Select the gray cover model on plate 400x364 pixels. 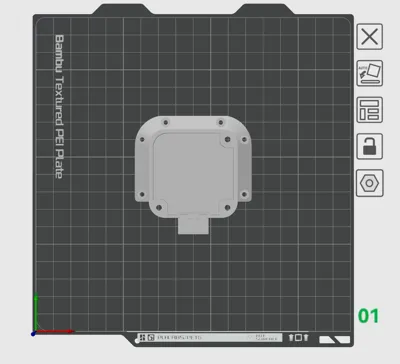pyautogui.click(x=193, y=169)
